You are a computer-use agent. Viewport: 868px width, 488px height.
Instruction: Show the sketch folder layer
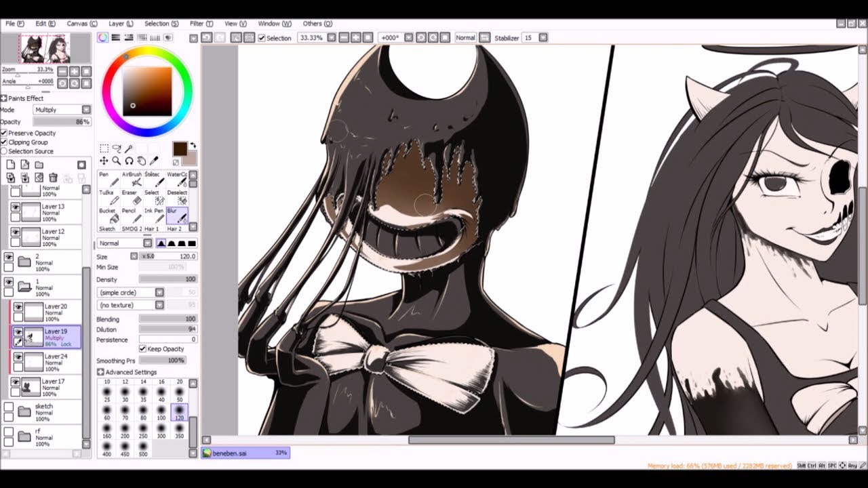click(x=9, y=407)
